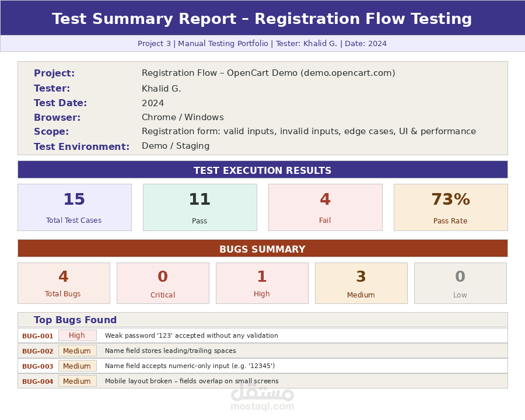Click the Fail count card
Image resolution: width=525 pixels, height=420 pixels.
325,207
